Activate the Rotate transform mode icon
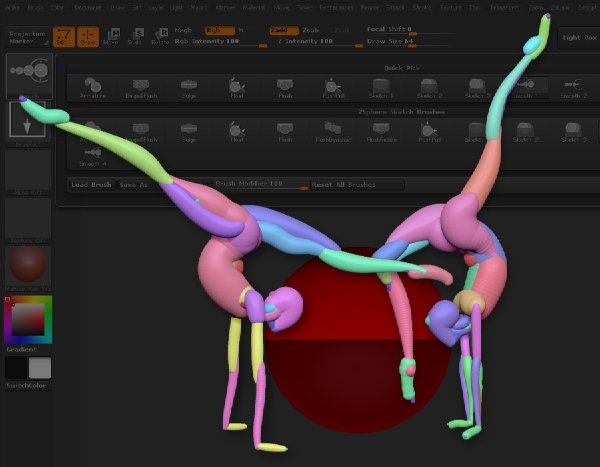The image size is (600, 467). tap(160, 37)
